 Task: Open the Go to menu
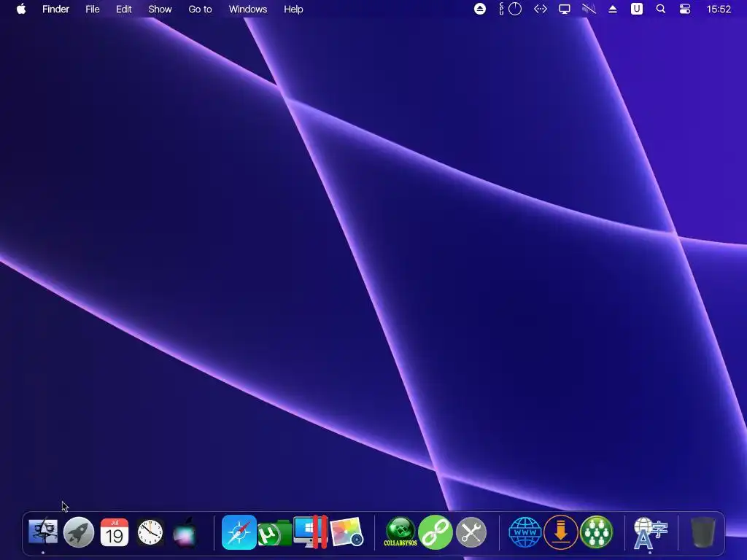200,9
